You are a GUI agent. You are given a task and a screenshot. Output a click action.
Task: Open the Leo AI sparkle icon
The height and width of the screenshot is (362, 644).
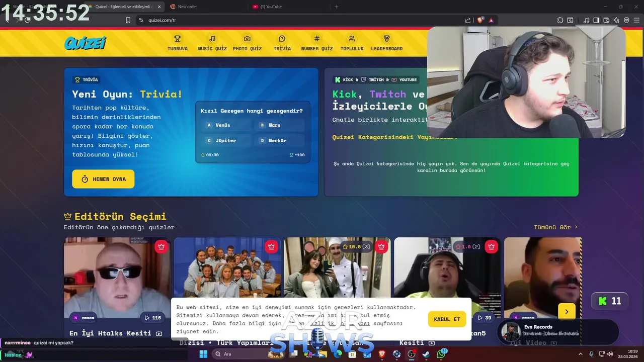616,20
